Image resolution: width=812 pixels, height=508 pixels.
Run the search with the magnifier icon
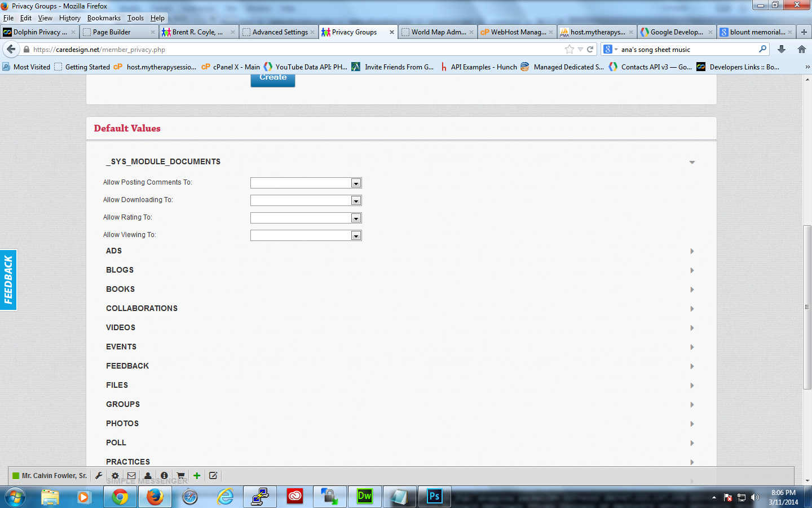point(762,49)
